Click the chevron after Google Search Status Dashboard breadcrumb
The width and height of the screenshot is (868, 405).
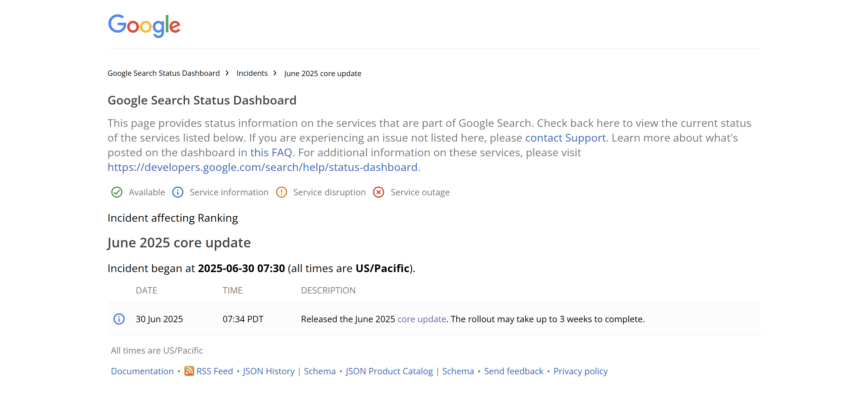(x=227, y=73)
